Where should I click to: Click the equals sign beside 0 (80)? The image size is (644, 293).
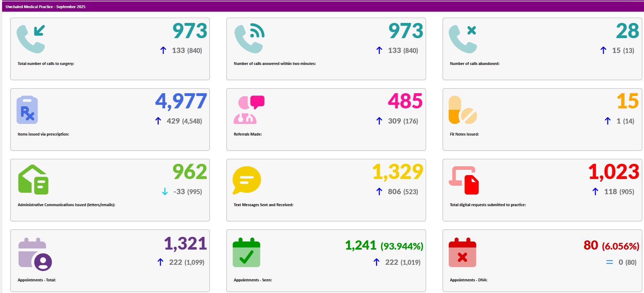(x=609, y=262)
